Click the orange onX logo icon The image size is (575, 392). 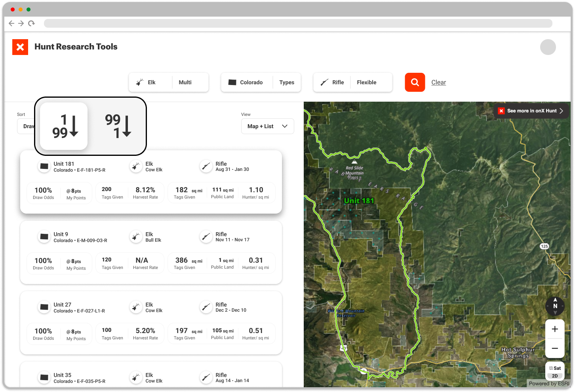20,47
